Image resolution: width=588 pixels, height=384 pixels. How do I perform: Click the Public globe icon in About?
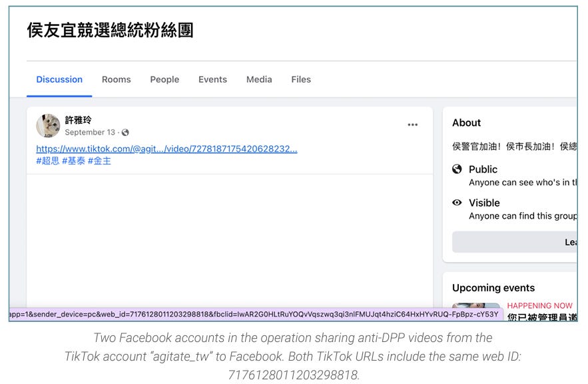coord(457,169)
